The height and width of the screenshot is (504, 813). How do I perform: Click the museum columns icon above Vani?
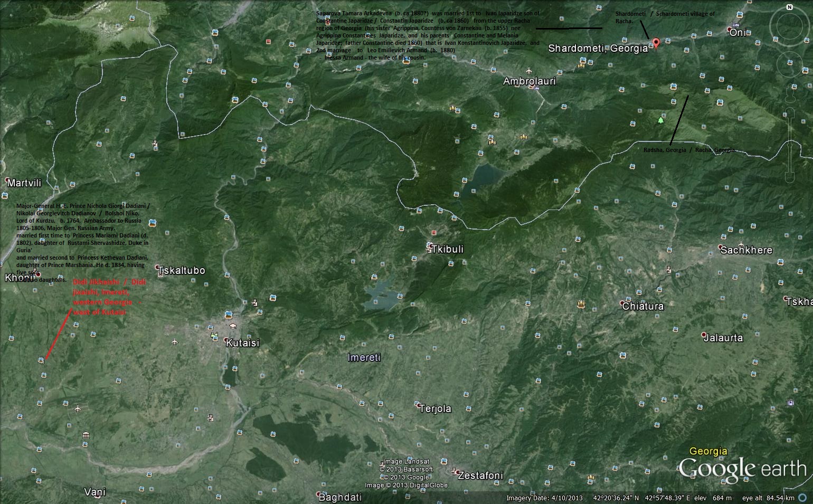[x=86, y=435]
